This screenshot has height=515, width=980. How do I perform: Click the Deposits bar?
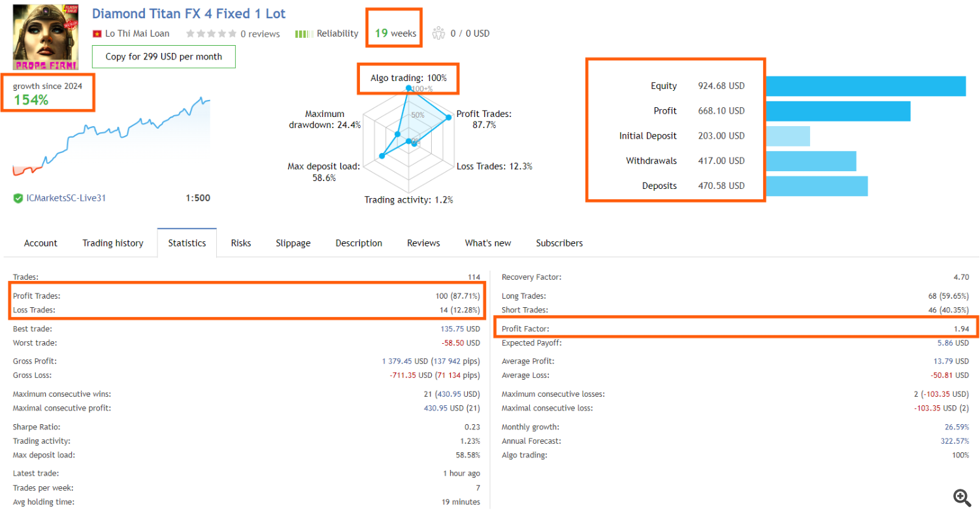[817, 186]
